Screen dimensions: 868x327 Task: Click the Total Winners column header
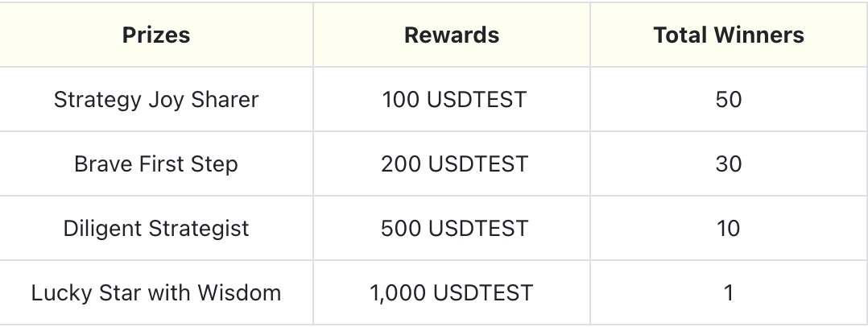click(728, 35)
